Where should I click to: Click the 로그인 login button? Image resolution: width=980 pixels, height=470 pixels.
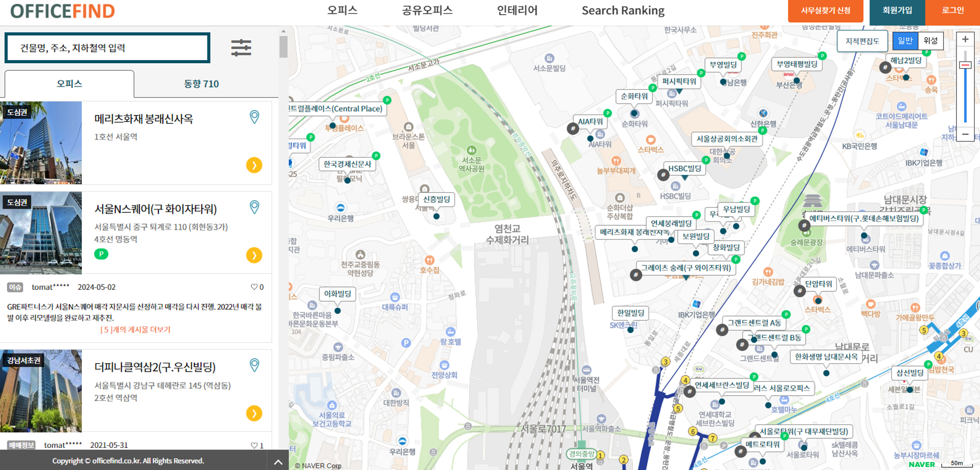[953, 11]
